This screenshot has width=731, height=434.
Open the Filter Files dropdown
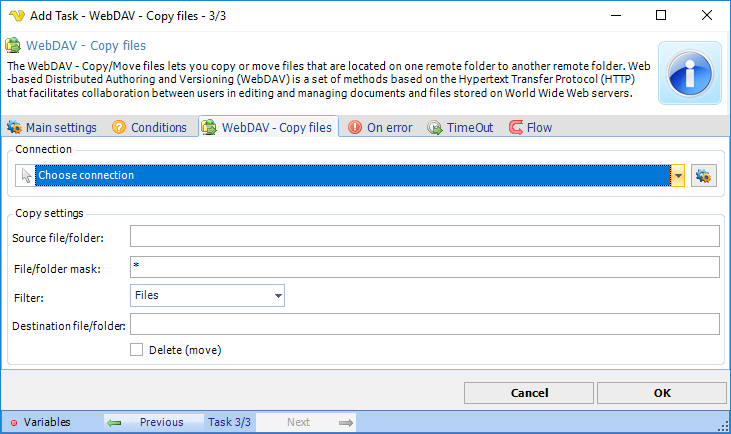[207, 296]
